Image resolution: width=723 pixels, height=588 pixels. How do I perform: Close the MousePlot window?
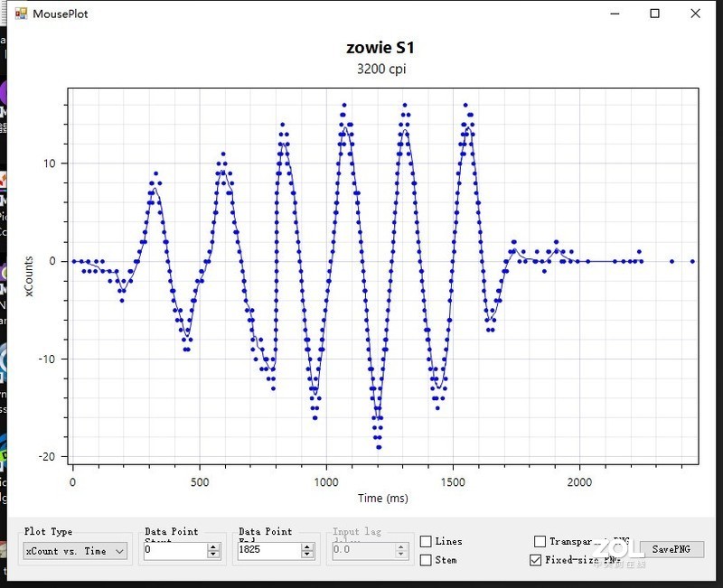pyautogui.click(x=695, y=14)
